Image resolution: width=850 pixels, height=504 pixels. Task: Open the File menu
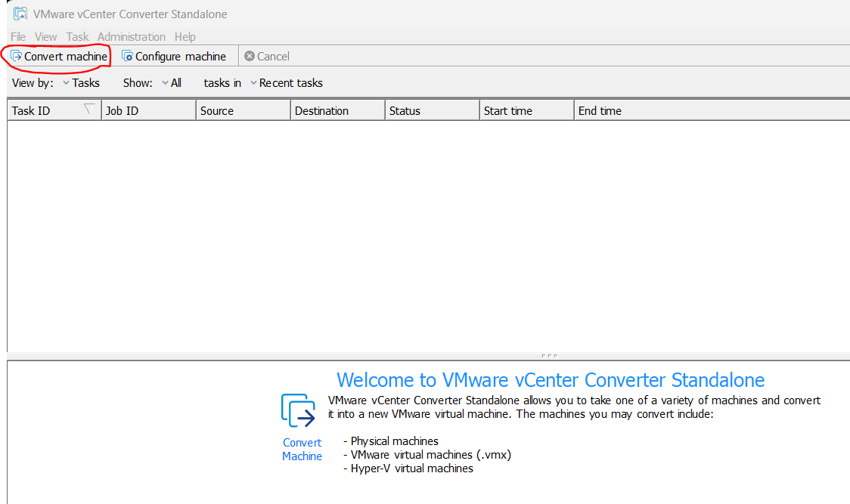18,37
